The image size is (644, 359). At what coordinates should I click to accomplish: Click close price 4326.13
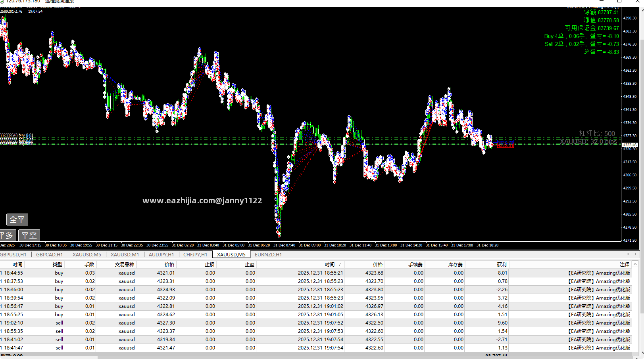(374, 314)
